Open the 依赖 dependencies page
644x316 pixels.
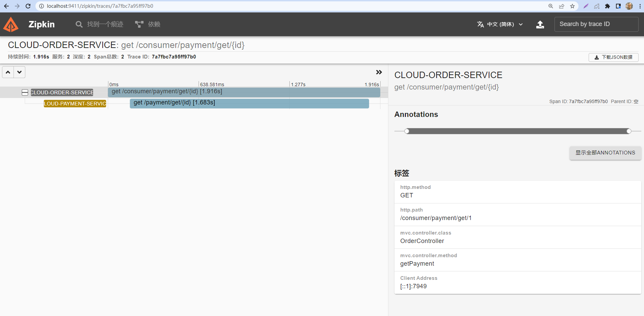(x=148, y=24)
